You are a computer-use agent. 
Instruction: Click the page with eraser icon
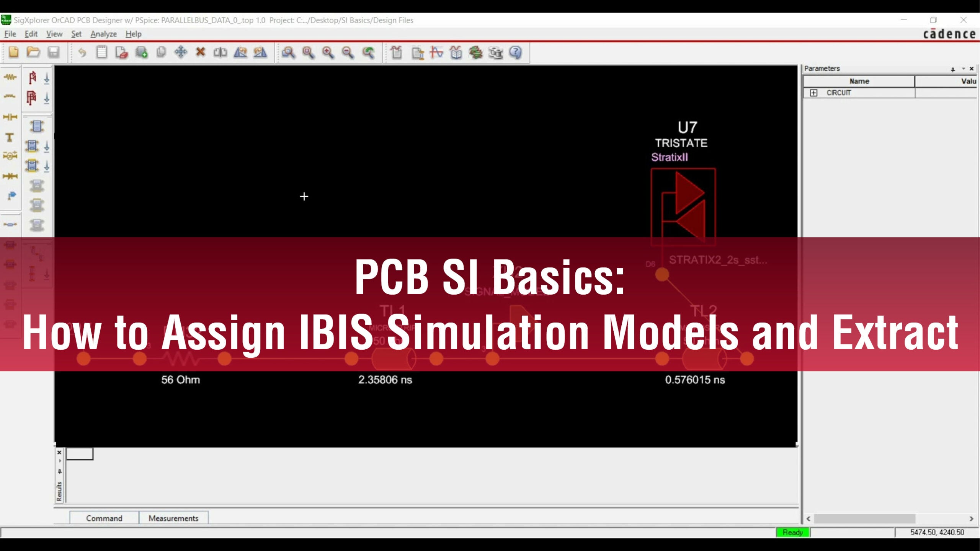[121, 52]
